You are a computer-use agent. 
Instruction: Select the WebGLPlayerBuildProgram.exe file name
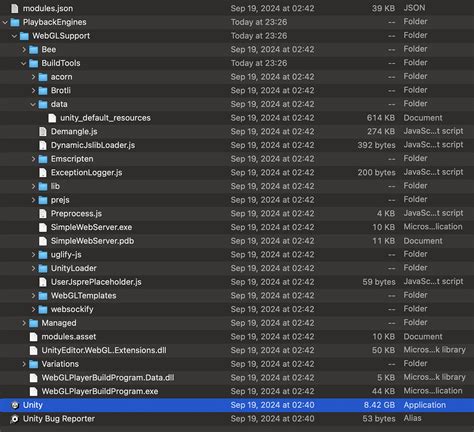pyautogui.click(x=100, y=391)
